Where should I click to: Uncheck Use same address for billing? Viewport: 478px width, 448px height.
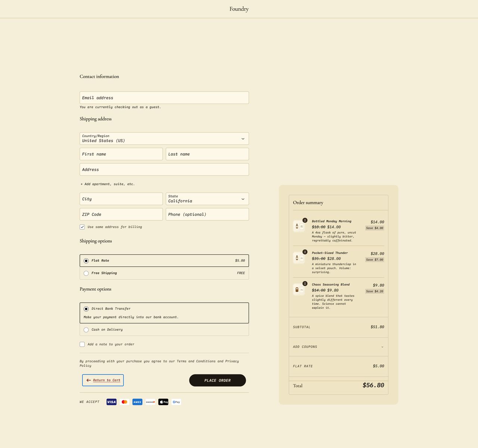[82, 227]
